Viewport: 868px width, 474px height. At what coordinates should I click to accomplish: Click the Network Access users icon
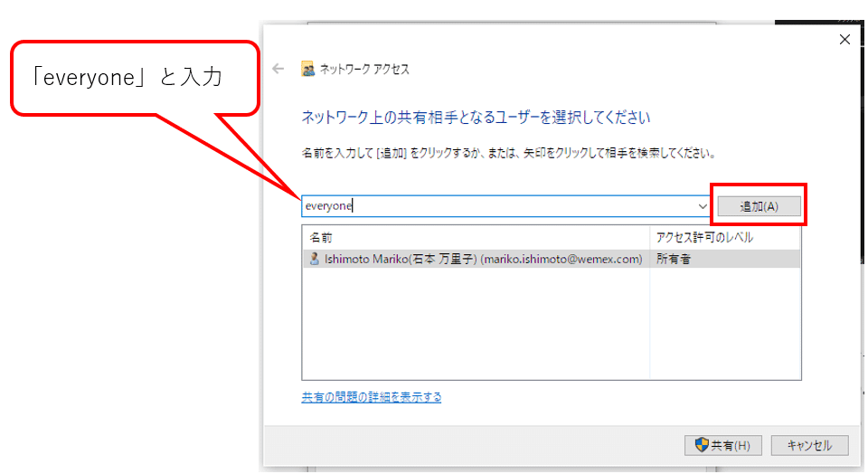pos(307,69)
